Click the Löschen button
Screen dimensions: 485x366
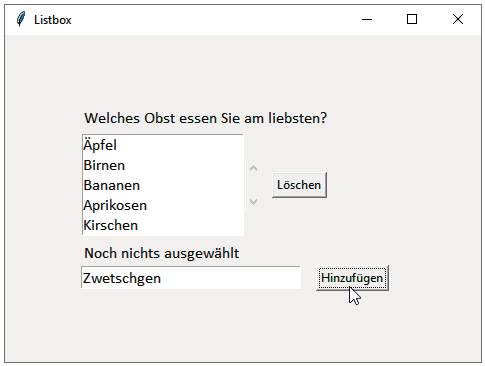299,185
